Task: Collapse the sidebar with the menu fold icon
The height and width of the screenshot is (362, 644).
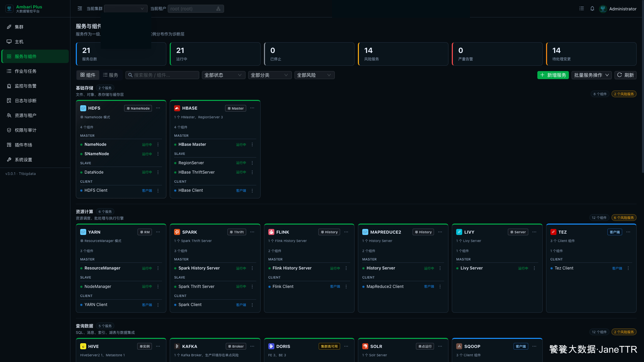Action: [80, 9]
